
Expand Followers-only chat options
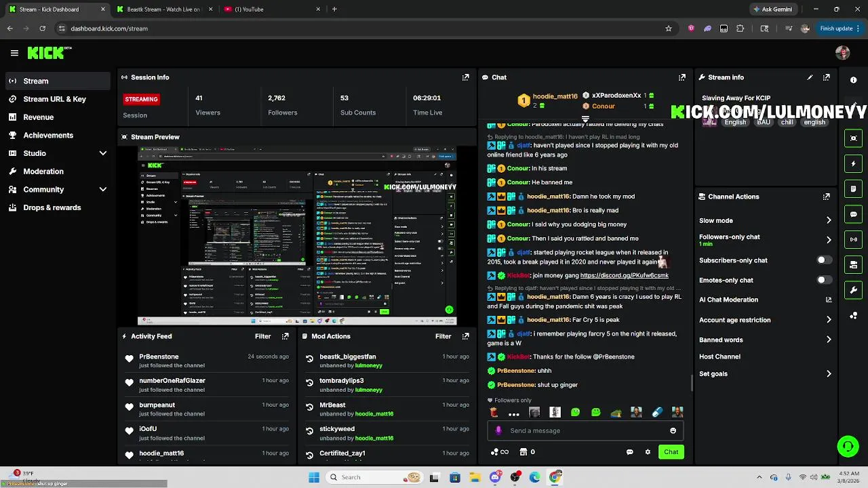(x=829, y=240)
